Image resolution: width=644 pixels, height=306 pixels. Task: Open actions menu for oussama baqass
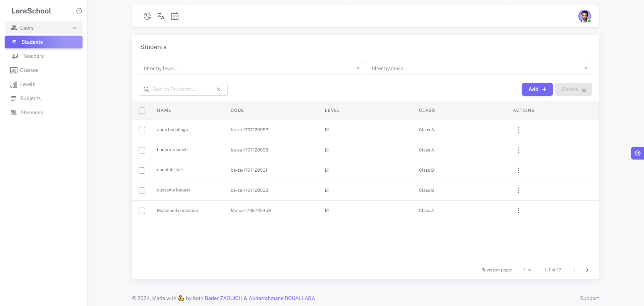[518, 190]
